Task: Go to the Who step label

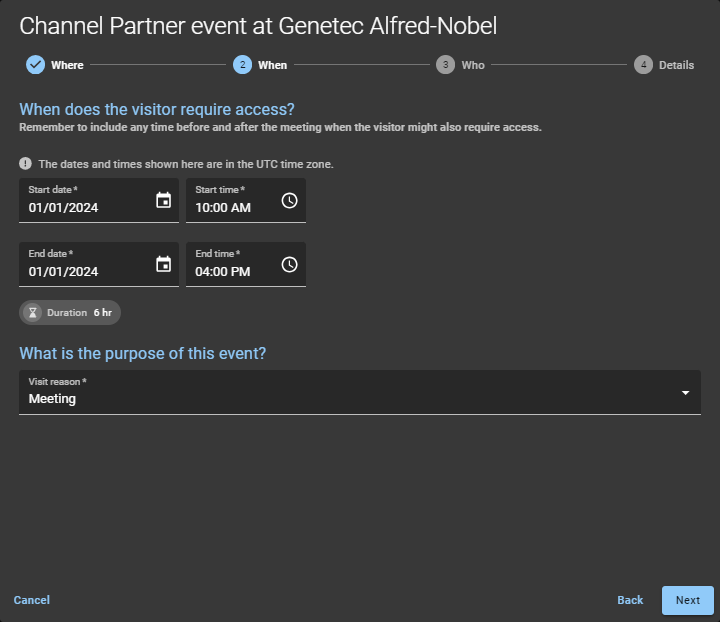Action: 473,65
